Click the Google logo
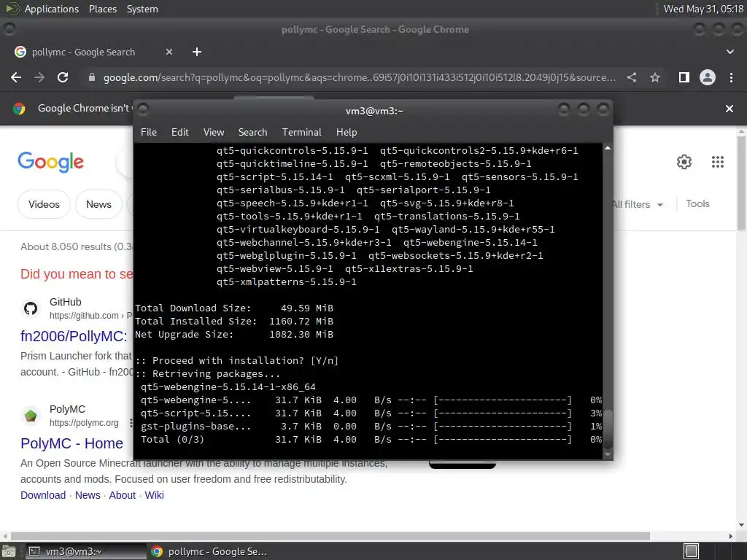This screenshot has height=560, width=747. 50,162
